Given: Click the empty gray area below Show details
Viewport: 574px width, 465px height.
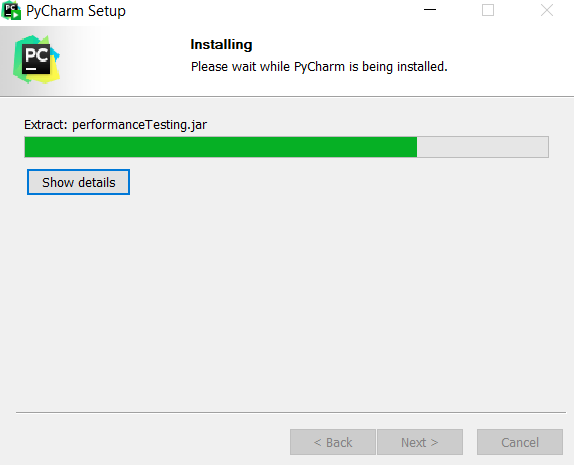Looking at the screenshot, I should click(287, 300).
